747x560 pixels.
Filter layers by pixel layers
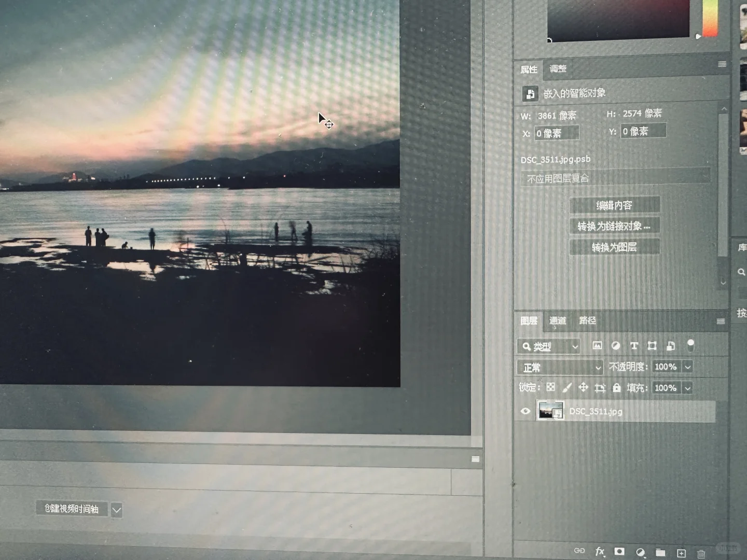597,346
